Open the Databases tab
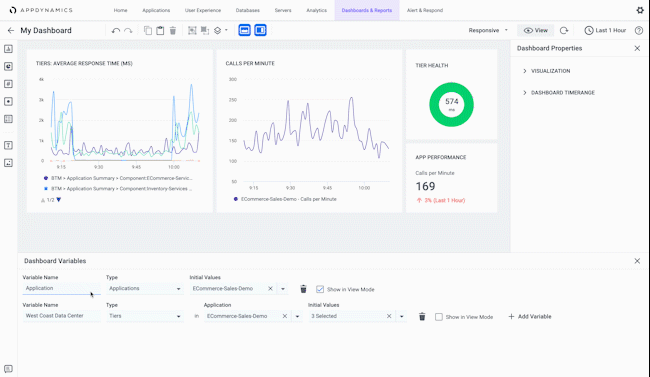Screen dimensions: 650x377 (248, 10)
